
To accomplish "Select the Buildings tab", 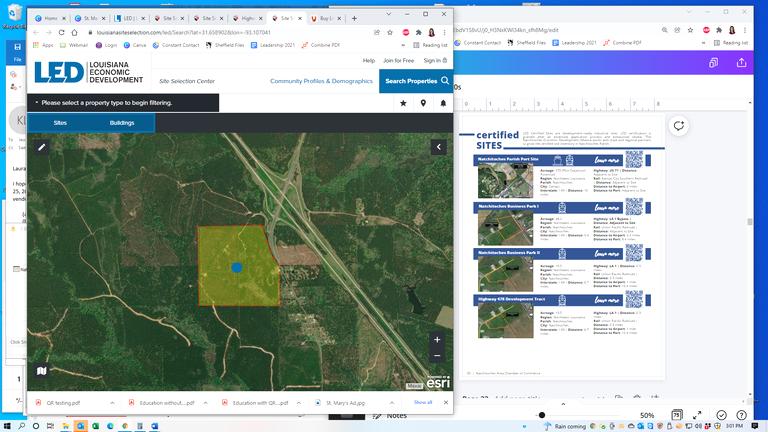I will pos(122,123).
